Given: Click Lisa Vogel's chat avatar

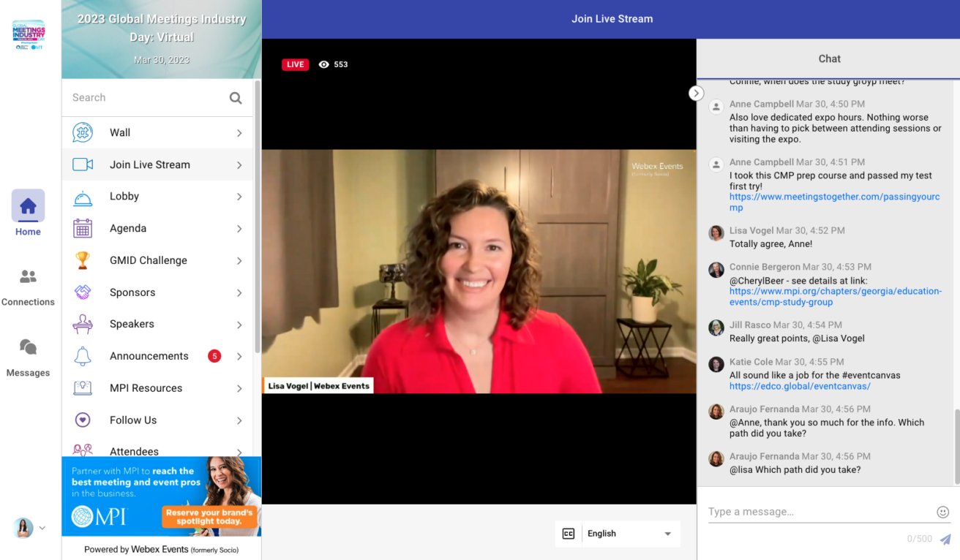Looking at the screenshot, I should (x=716, y=232).
